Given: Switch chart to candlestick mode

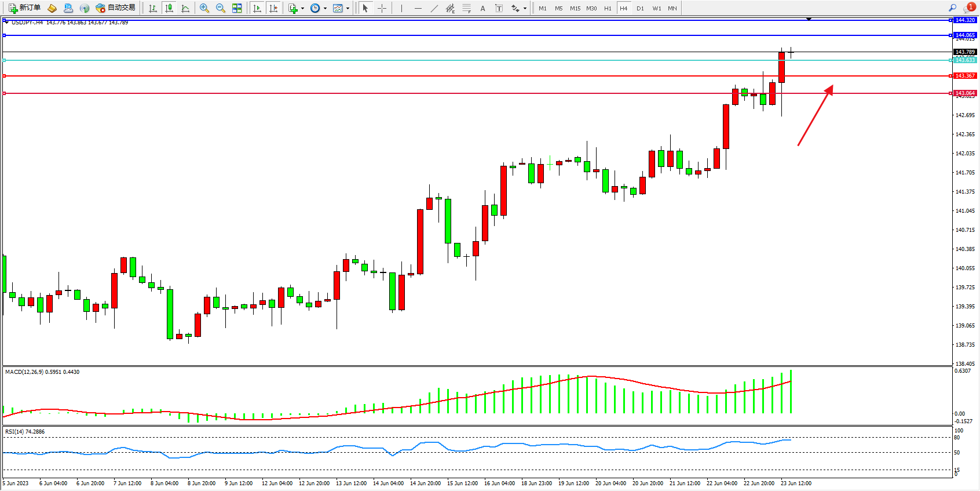Looking at the screenshot, I should point(169,8).
